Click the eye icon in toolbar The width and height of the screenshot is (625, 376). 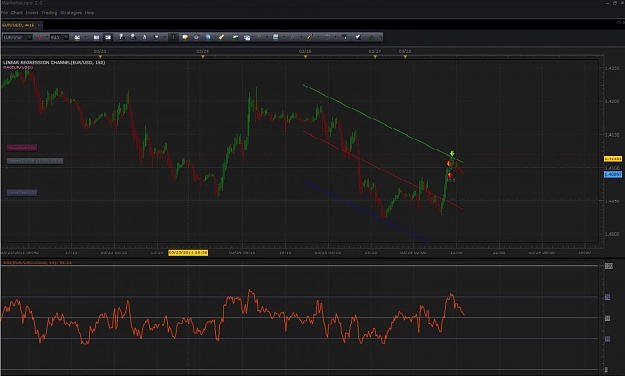196,37
